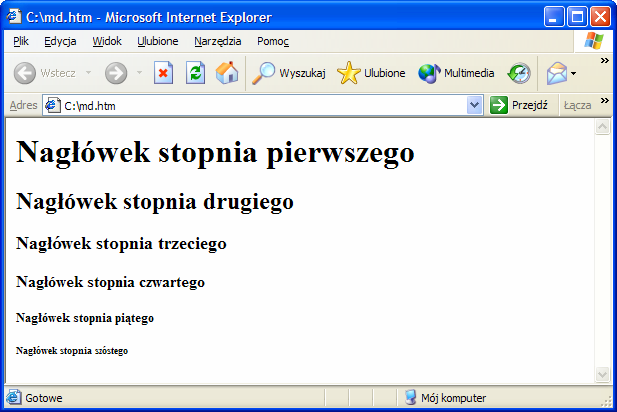
Task: Open the Pomoc menu
Action: pos(273,41)
